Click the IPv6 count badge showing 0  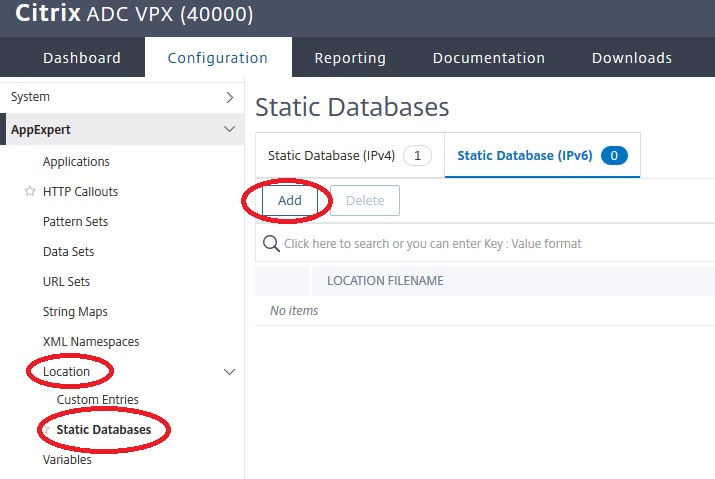614,156
